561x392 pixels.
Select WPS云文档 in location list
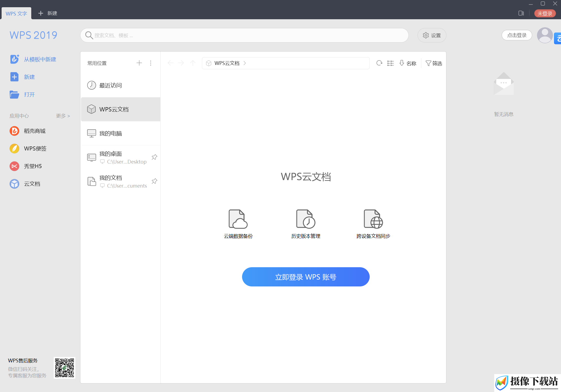(120, 109)
